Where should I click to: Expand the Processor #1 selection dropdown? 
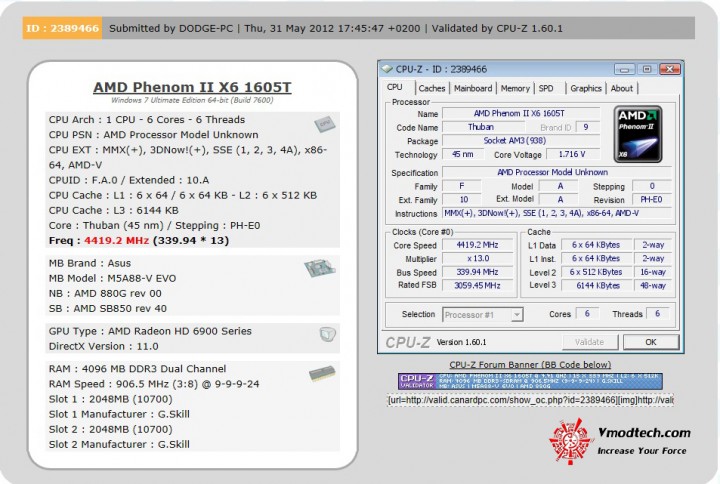tap(517, 315)
